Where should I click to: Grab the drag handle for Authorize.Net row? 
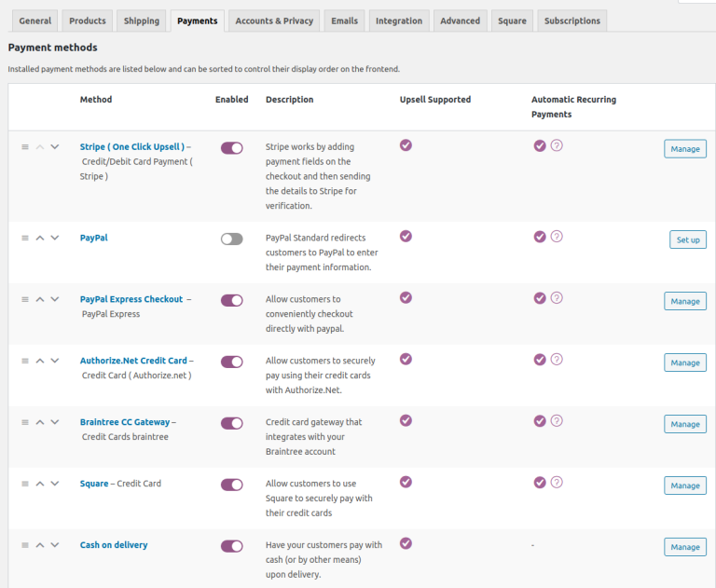(x=25, y=361)
